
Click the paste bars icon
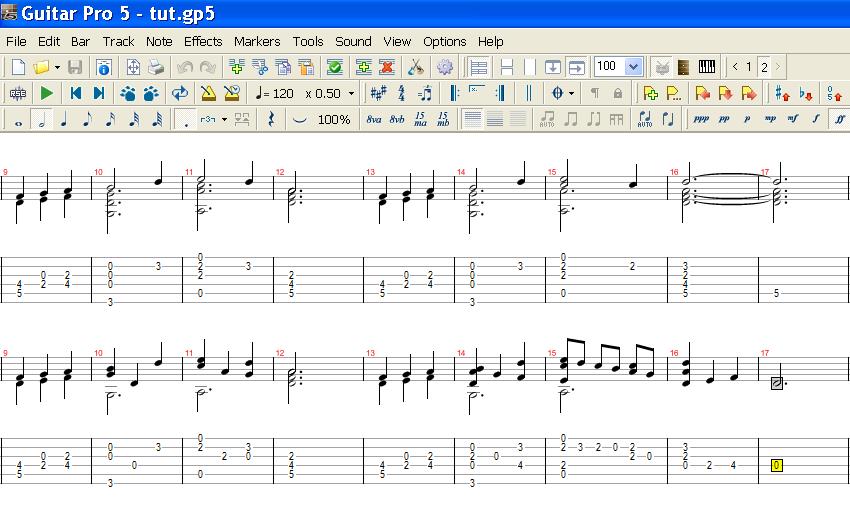click(306, 67)
